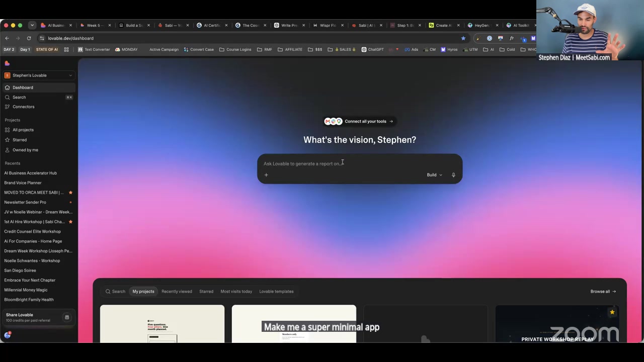The image size is (644, 362).
Task: Click the Browse all link
Action: [x=603, y=292]
